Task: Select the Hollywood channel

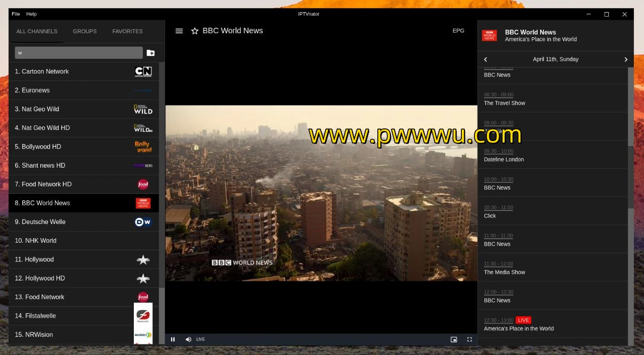Action: tap(84, 259)
